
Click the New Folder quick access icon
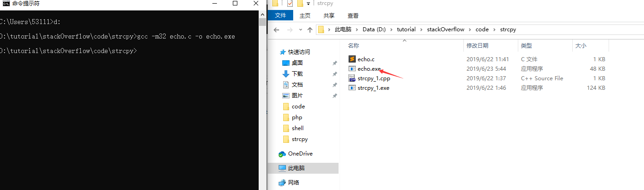[x=300, y=3]
